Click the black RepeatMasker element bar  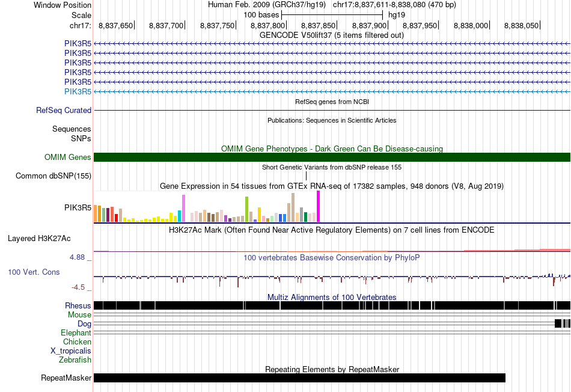tap(300, 378)
